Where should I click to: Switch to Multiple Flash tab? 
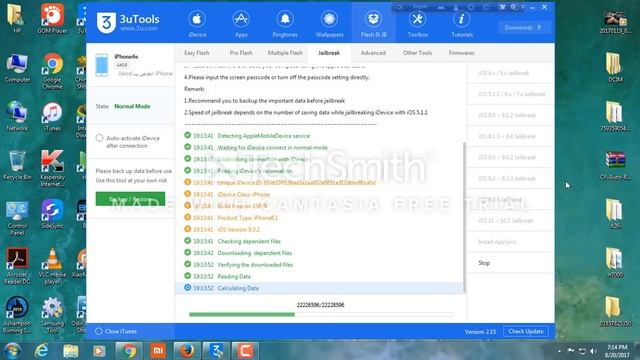(285, 53)
